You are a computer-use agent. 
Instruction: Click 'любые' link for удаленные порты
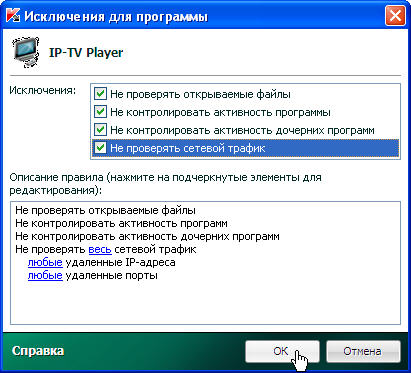(45, 275)
